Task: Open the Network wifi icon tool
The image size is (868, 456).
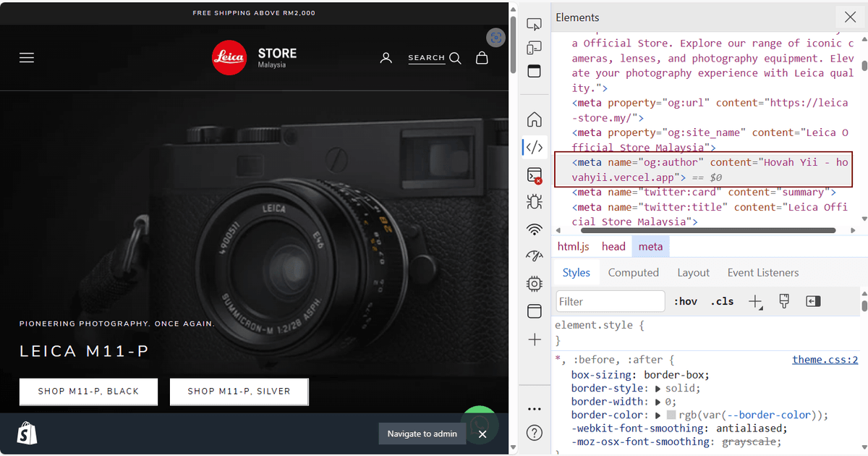Action: pyautogui.click(x=534, y=230)
